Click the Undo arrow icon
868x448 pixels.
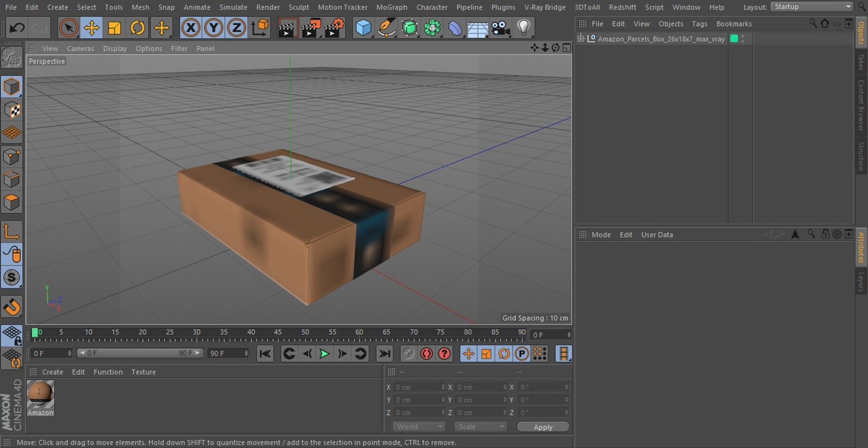[17, 28]
